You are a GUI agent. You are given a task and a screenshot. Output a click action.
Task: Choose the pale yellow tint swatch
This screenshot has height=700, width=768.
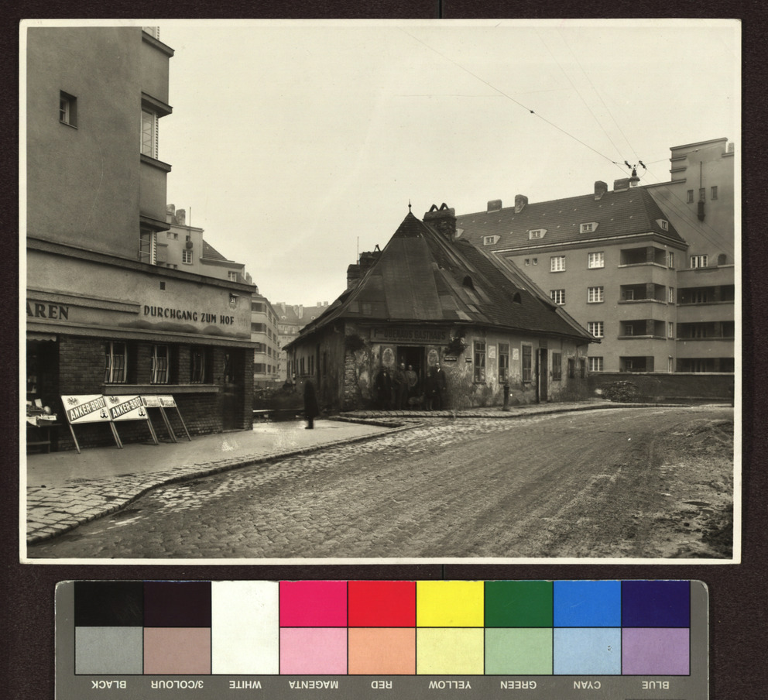[450, 651]
